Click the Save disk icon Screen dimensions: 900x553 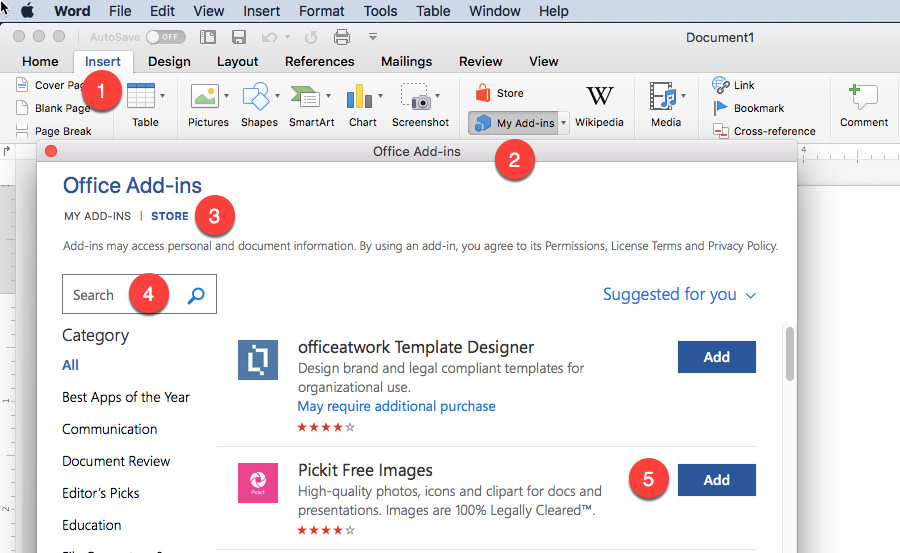(x=239, y=37)
